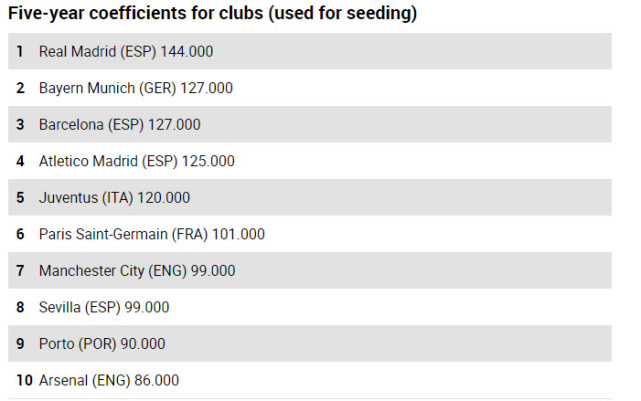Click rank number 6 beside Paris Saint-Germain
Viewport: 641px width, 401px height.
pos(20,234)
